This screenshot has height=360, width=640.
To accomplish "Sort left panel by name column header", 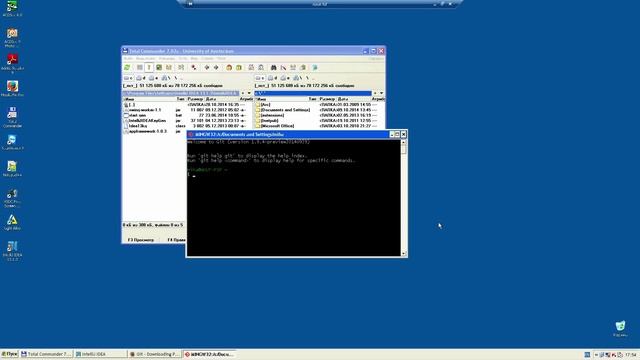I will [x=149, y=99].
